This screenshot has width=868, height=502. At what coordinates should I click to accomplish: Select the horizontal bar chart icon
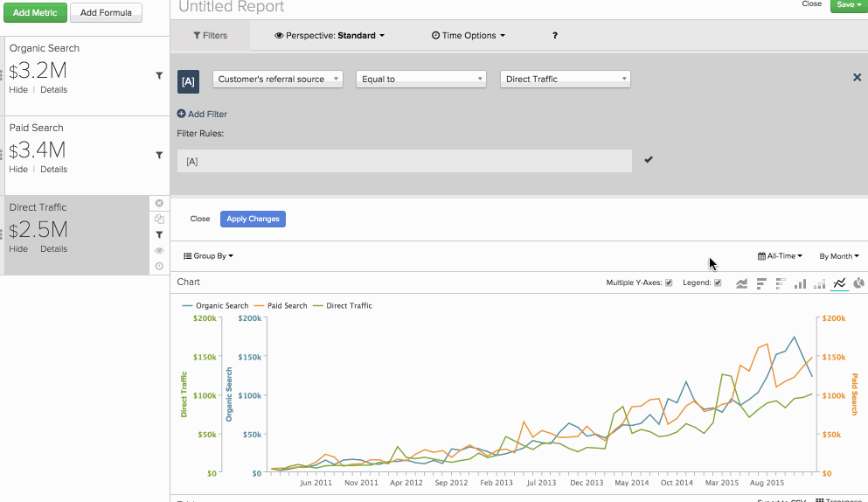tap(761, 283)
